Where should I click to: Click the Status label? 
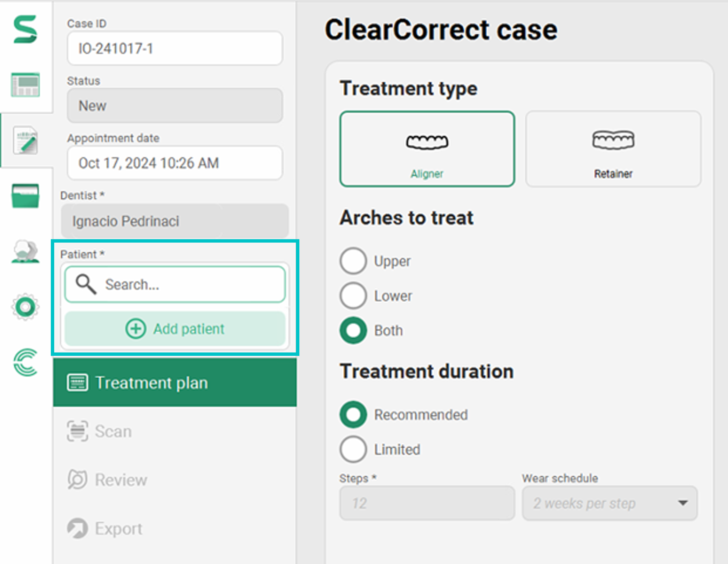coord(84,81)
